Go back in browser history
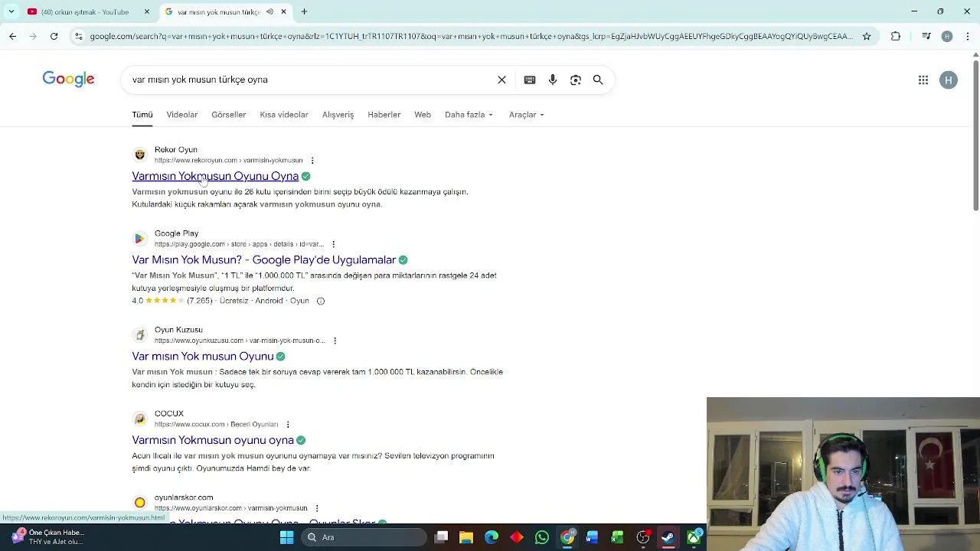The image size is (980, 551). [12, 36]
